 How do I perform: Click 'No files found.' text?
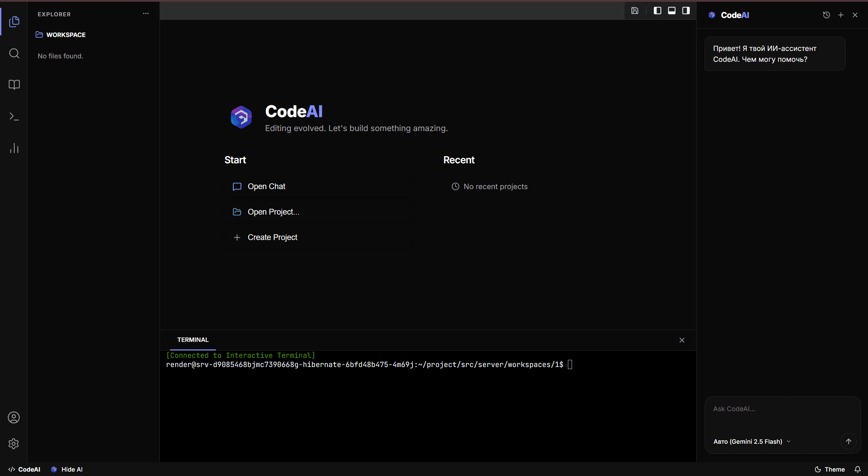point(60,56)
